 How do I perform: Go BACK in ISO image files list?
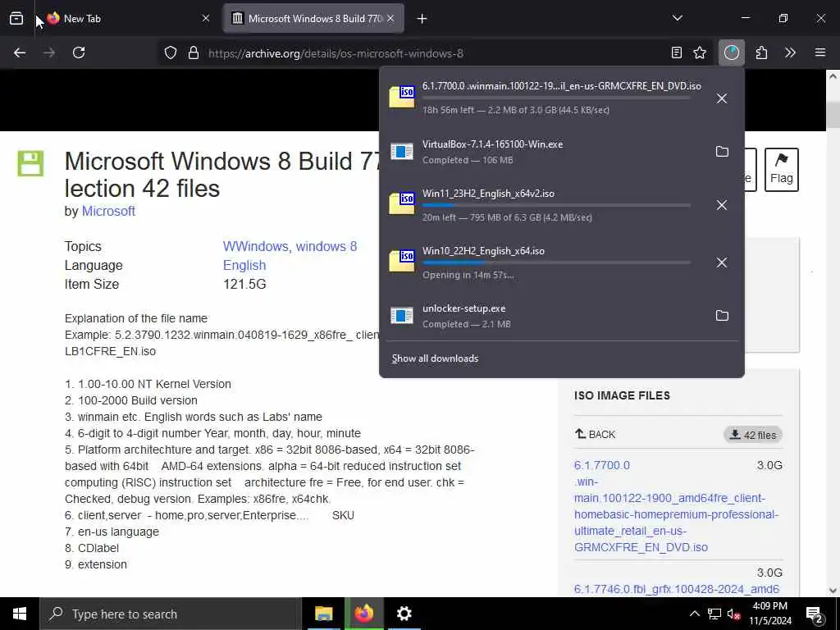[x=596, y=434]
